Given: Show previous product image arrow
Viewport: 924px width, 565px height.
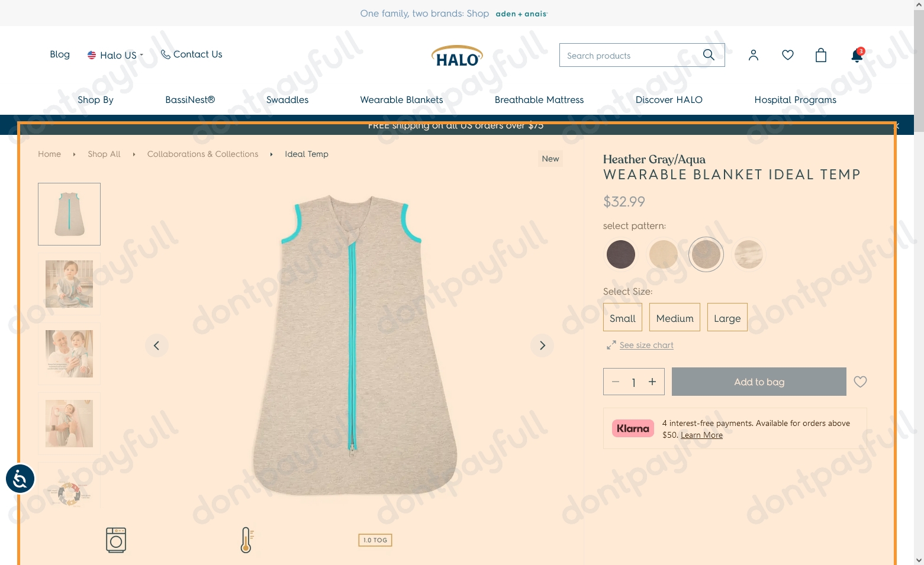Looking at the screenshot, I should click(x=157, y=346).
